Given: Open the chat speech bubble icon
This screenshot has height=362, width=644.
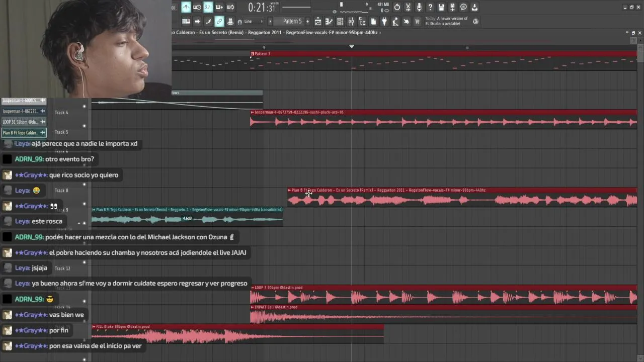Looking at the screenshot, I should pos(463,7).
